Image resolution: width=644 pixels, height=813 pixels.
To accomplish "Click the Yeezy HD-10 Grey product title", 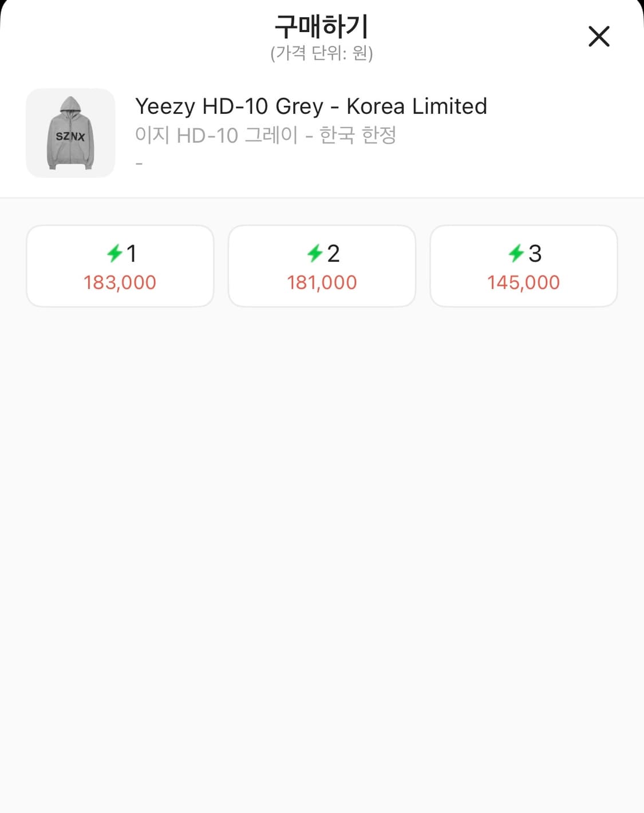I will point(311,106).
